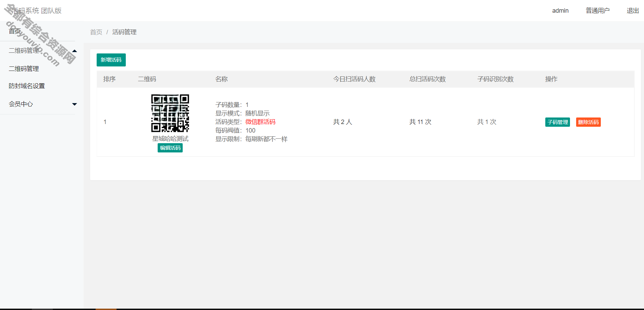Go to 首页 via breadcrumb
This screenshot has height=310, width=644.
click(x=96, y=32)
